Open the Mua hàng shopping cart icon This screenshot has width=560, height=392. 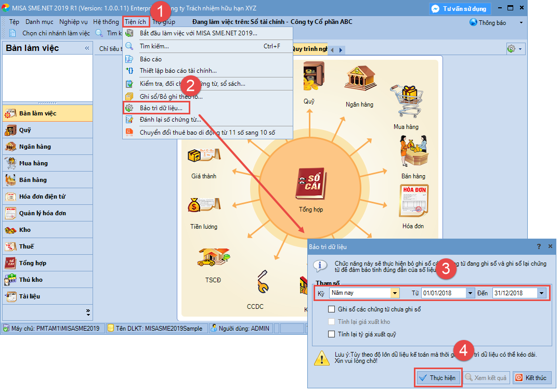point(405,101)
